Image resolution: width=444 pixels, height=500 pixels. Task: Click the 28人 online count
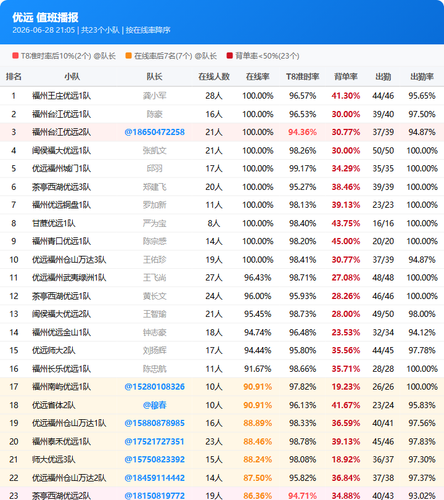pos(214,96)
